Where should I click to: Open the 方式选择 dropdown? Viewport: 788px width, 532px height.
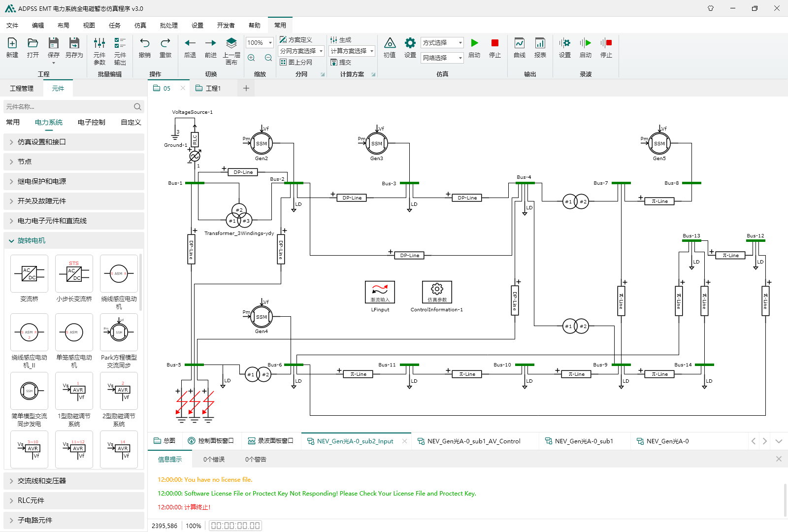coord(442,43)
